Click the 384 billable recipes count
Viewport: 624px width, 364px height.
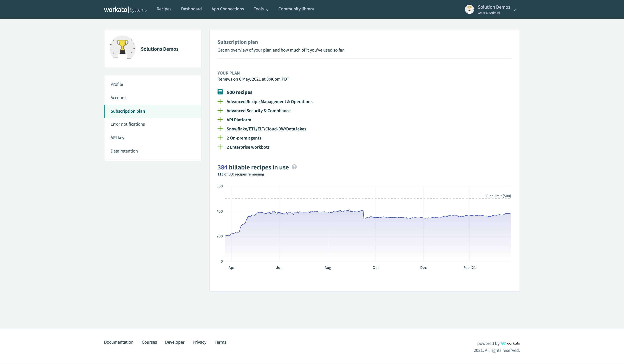click(222, 167)
